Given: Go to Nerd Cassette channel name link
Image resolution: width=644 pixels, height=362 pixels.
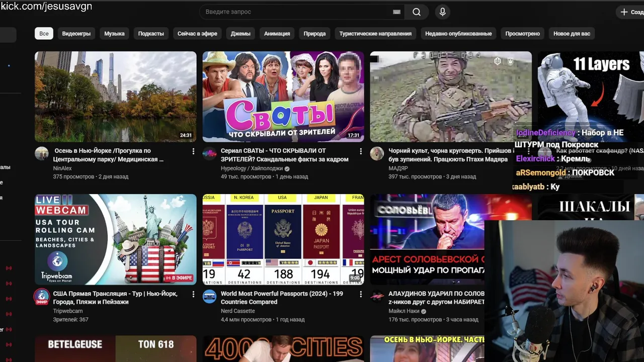Looking at the screenshot, I should point(237,311).
